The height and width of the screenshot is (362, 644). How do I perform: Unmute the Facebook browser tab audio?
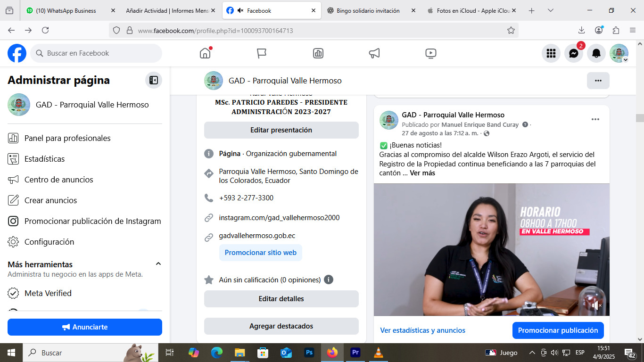240,10
